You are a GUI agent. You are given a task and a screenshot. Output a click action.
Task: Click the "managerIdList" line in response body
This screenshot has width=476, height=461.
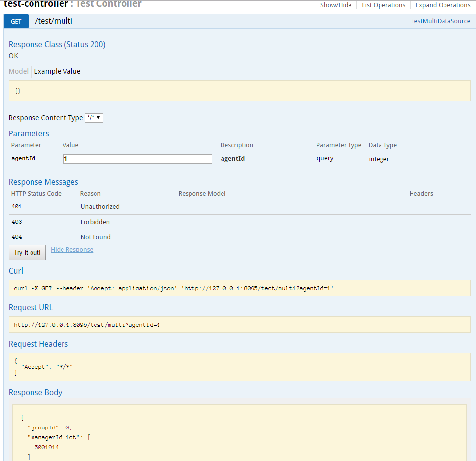(x=59, y=437)
